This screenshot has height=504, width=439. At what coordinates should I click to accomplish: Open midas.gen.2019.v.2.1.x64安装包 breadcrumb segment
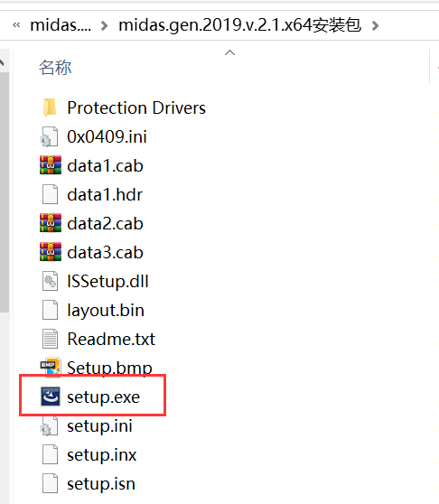(x=240, y=25)
